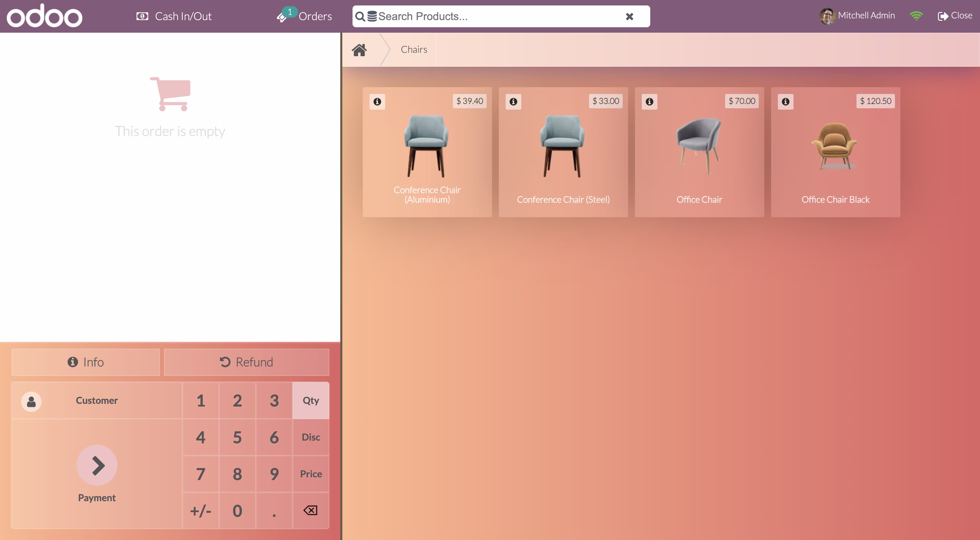Click the $ 70.00 price tag
The width and height of the screenshot is (980, 540).
point(742,101)
